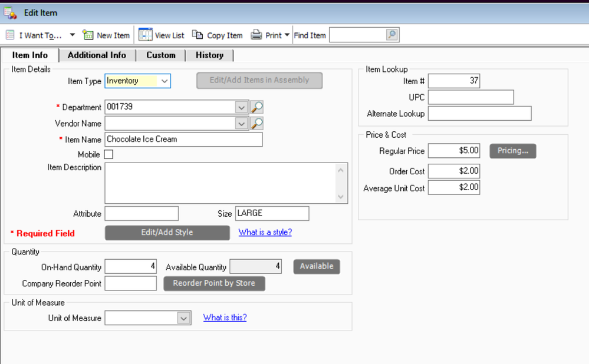Viewport: 589px width, 364px height.
Task: Expand the Print dropdown arrow
Action: pos(287,35)
